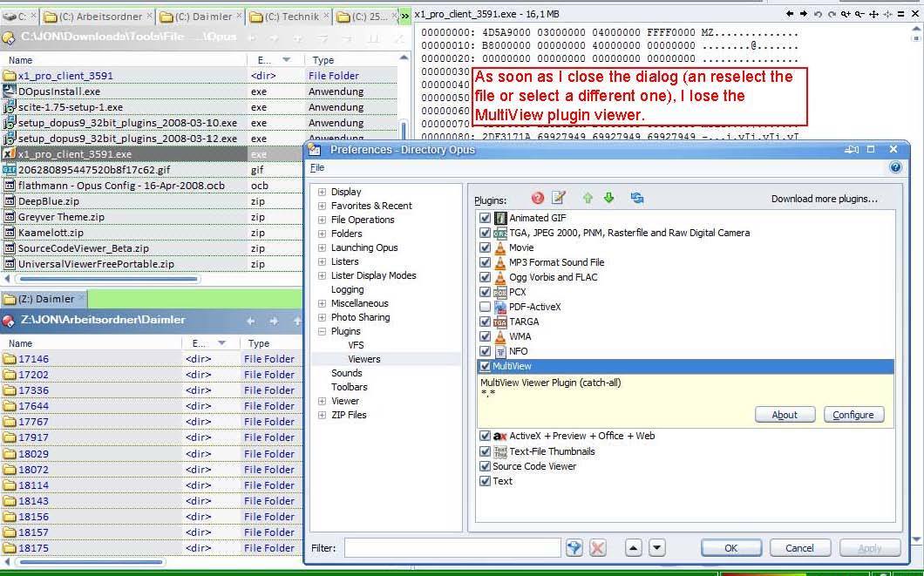Enable the PDF-ActiveX plugin checkbox
Screen dimensions: 924x576
485,307
